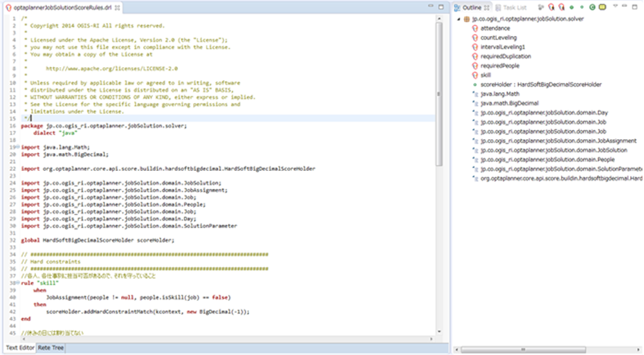Click the rule icon beside requiredDuplication
This screenshot has width=644, height=355.
475,56
